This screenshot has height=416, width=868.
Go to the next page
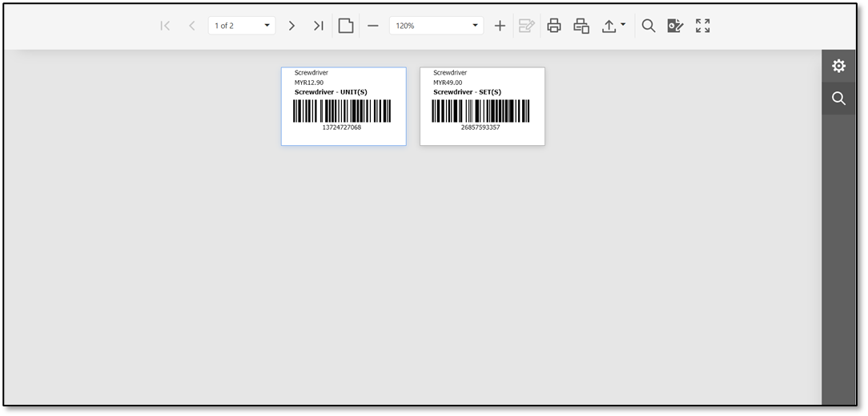291,26
